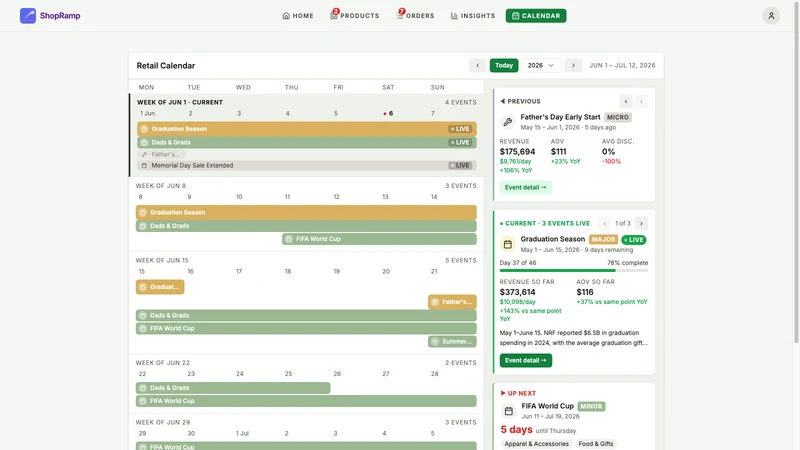Open FIFA World Cup bar in week of Jun 15
This screenshot has height=450, width=800.
click(x=306, y=329)
